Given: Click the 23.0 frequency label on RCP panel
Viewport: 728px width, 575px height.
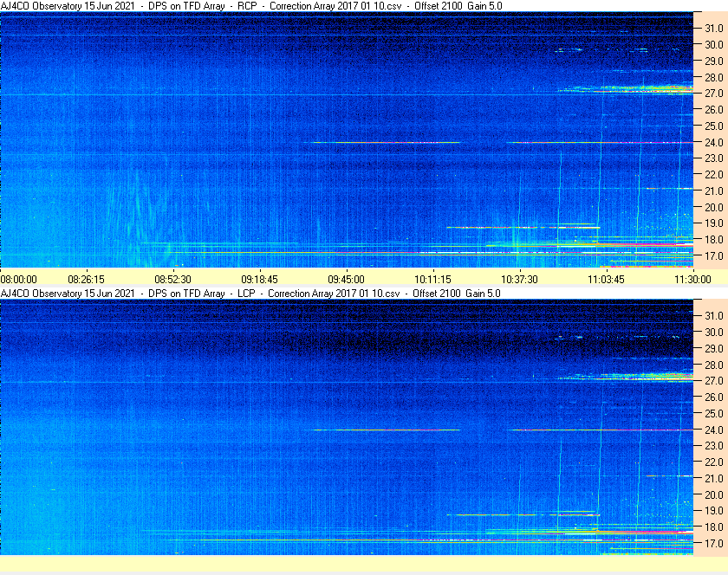Looking at the screenshot, I should point(713,158).
